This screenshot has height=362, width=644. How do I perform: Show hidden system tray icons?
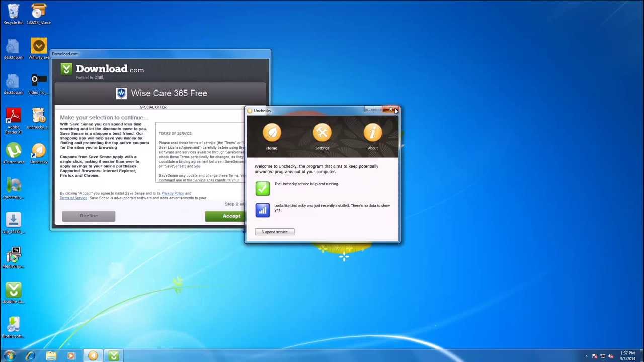coord(586,356)
